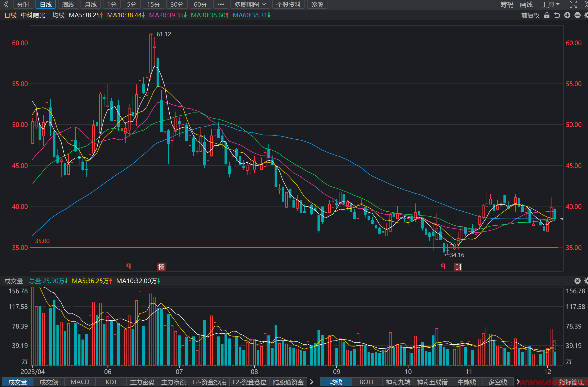This screenshot has width=588, height=387.
Task: Open the 工具 dropdown menu
Action: point(550,5)
